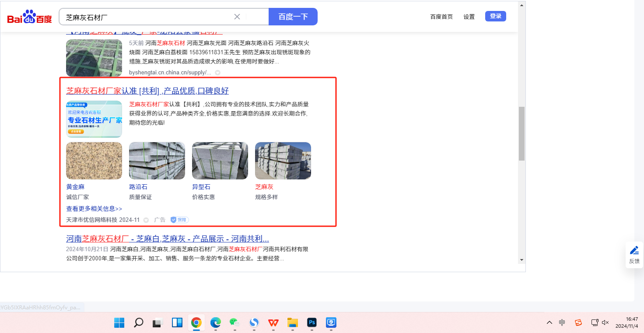The image size is (644, 333).
Task: Open the Windows Start menu
Action: 119,323
